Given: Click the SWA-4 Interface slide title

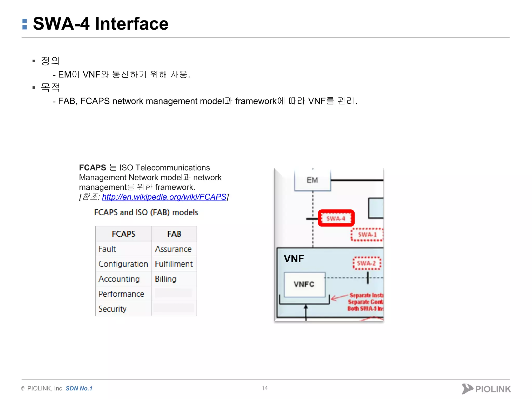Looking at the screenshot, I should tap(101, 24).
